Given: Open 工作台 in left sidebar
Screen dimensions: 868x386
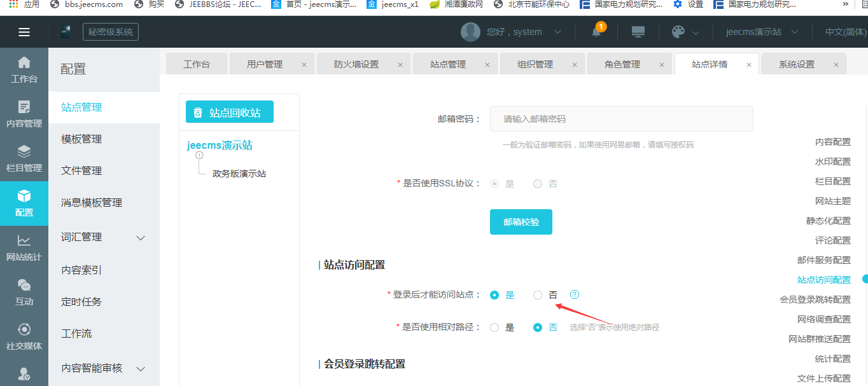Looking at the screenshot, I should pos(24,70).
